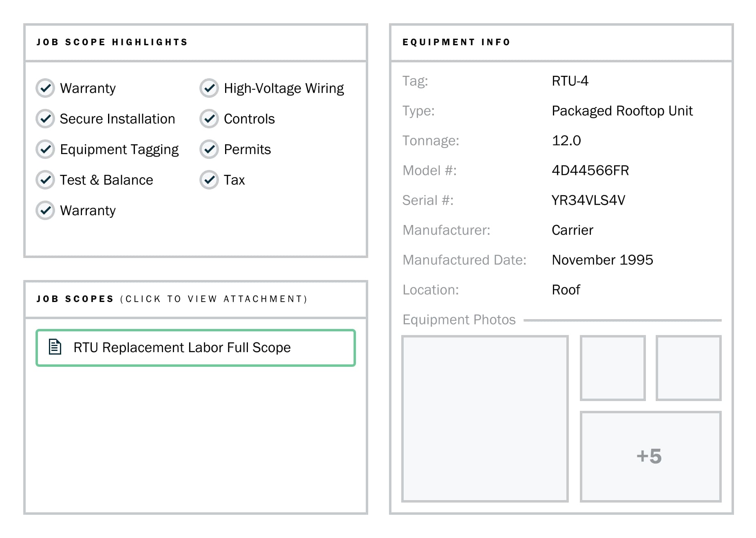Select the tonnage value 12.0
This screenshot has height=538, width=756.
click(566, 140)
